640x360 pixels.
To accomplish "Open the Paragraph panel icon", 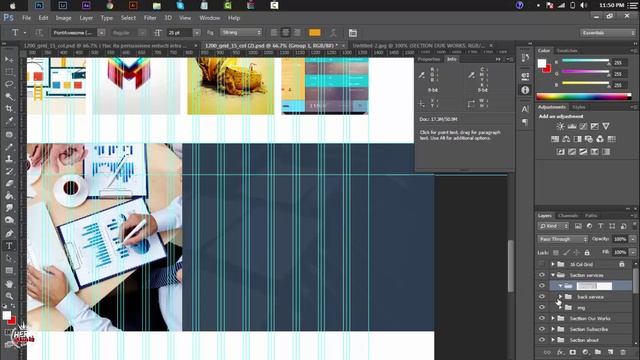I will tap(525, 122).
